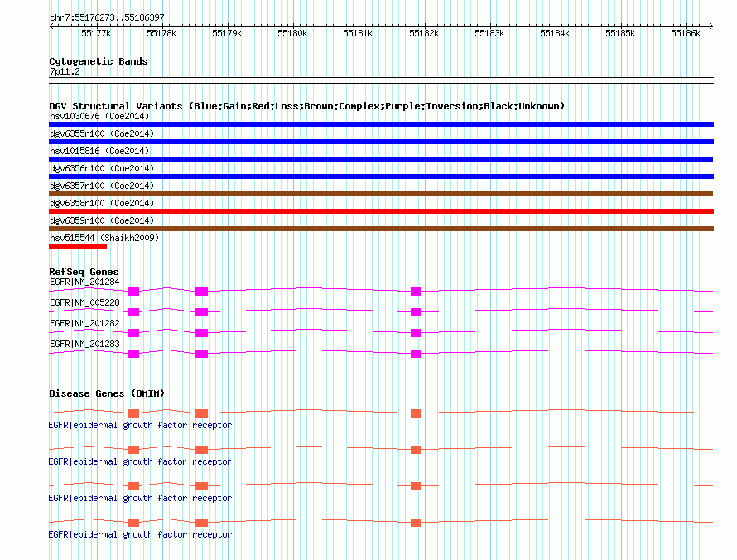Click the 55182k ruler tick label
This screenshot has width=737, height=560.
[x=424, y=33]
